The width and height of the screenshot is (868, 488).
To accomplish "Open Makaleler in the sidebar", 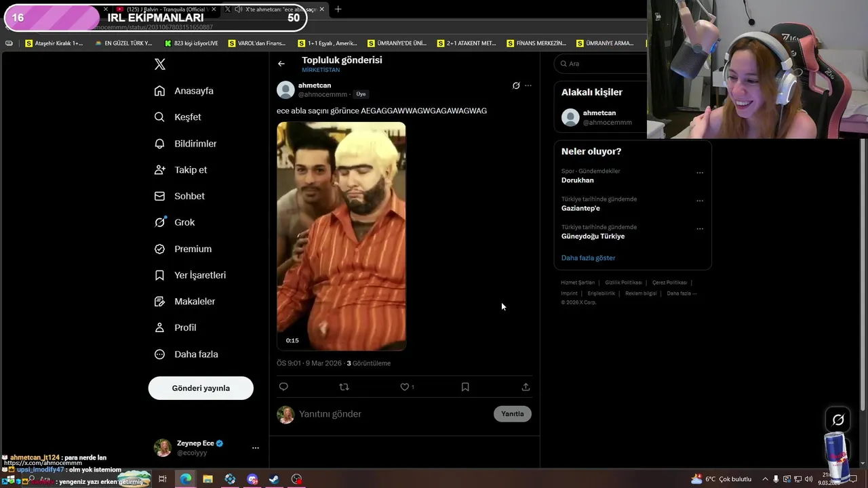I will [x=184, y=302].
